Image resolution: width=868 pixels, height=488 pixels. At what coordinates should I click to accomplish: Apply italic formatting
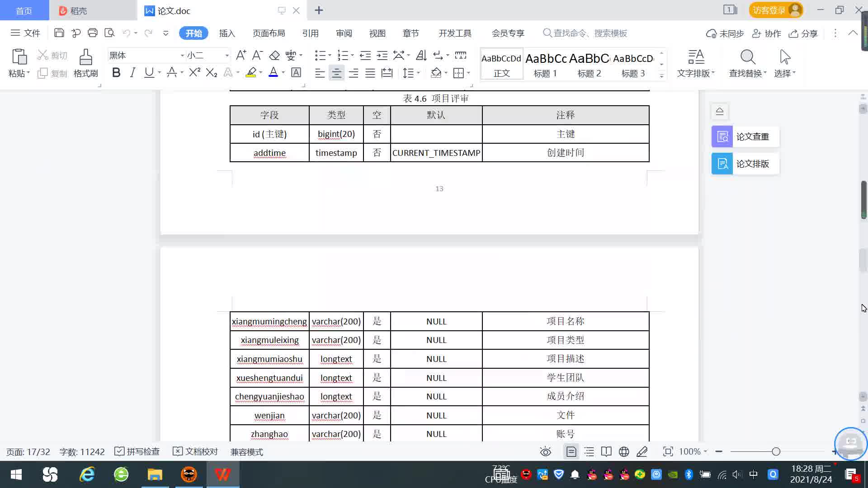tap(132, 73)
